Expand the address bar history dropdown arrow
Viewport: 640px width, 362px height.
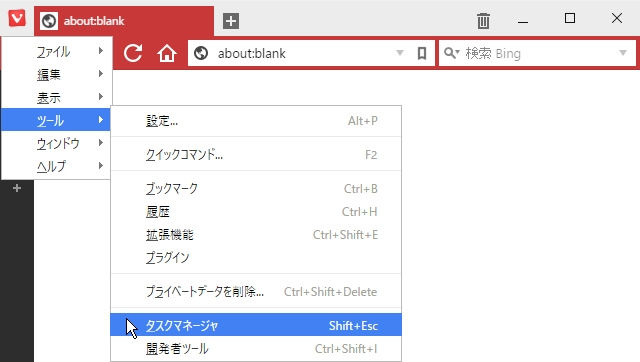400,53
